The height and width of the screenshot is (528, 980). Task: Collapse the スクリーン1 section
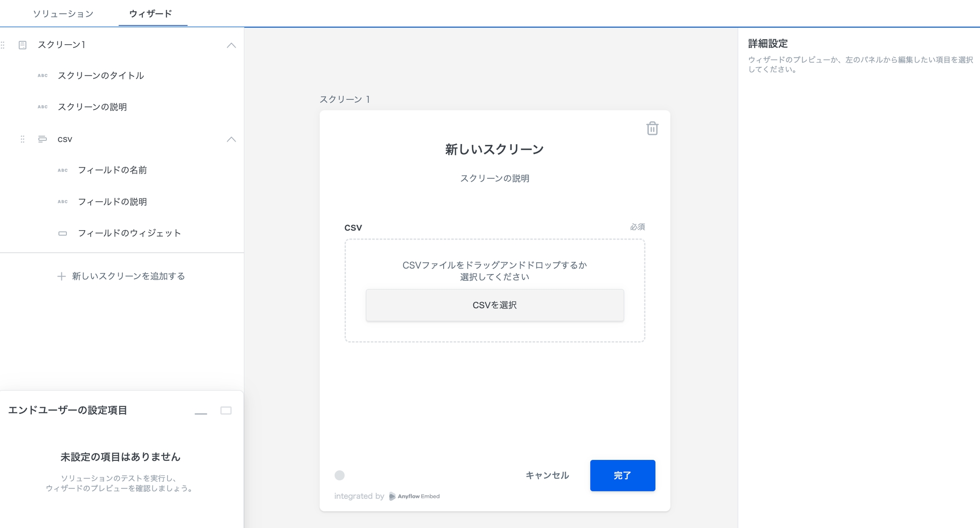tap(231, 45)
